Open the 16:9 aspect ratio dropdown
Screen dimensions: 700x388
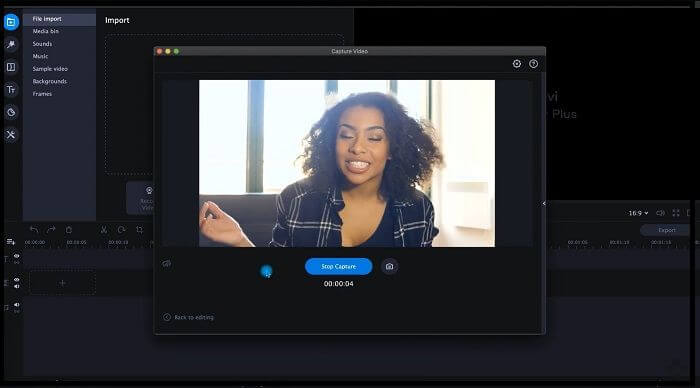(x=638, y=213)
